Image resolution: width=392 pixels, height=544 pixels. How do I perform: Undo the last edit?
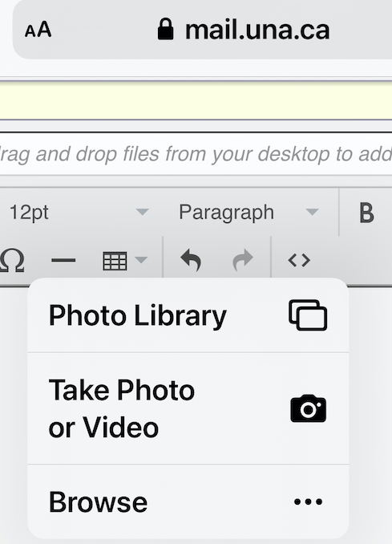click(191, 260)
